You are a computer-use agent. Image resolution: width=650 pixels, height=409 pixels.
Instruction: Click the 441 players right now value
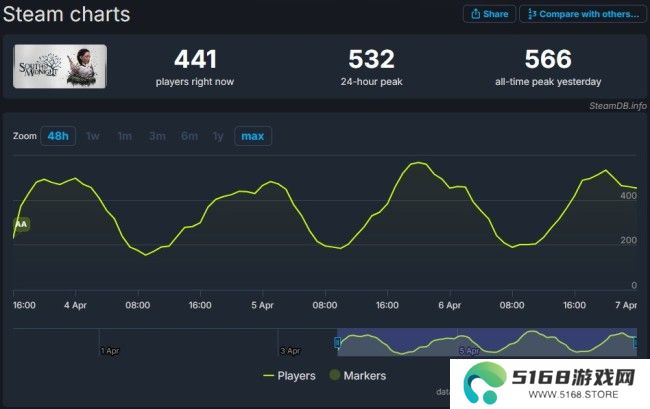tap(195, 59)
